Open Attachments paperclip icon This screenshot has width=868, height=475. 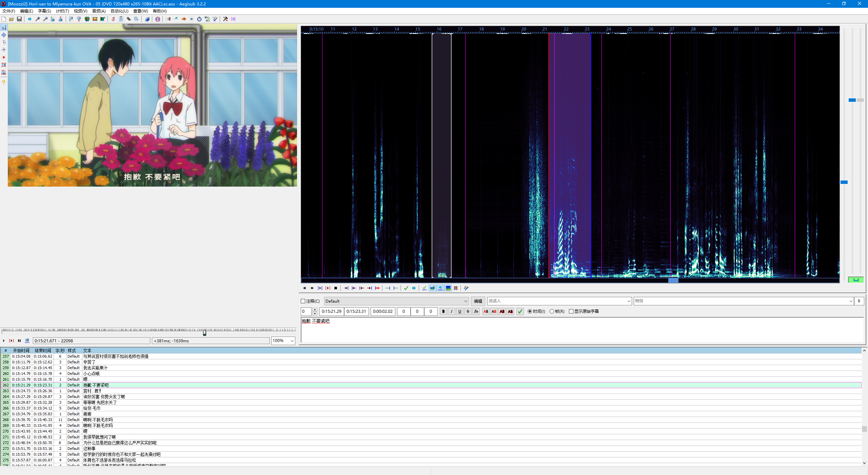(x=129, y=19)
